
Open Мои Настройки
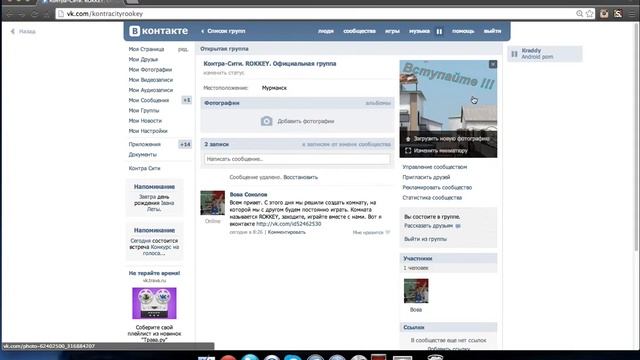pyautogui.click(x=148, y=131)
